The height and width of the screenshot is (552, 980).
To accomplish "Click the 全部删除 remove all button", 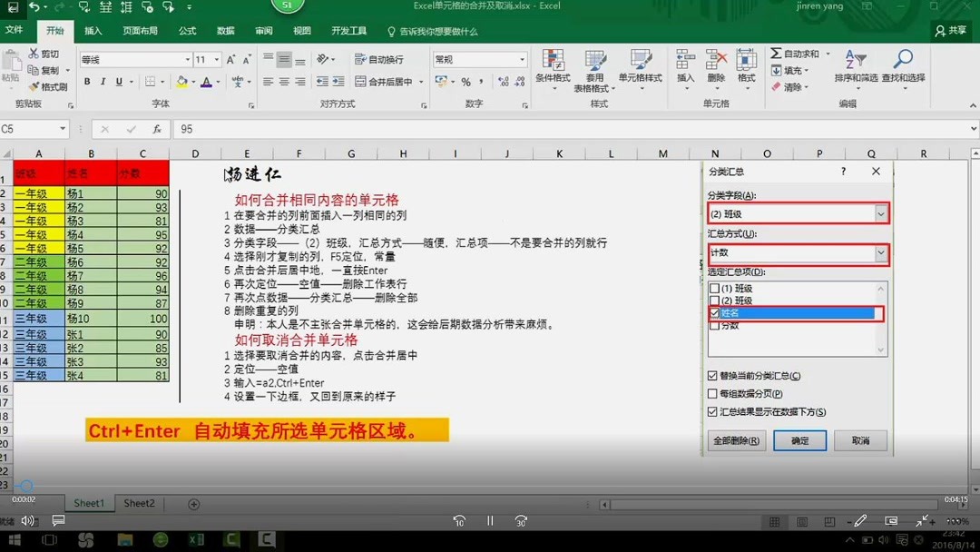I will 736,440.
